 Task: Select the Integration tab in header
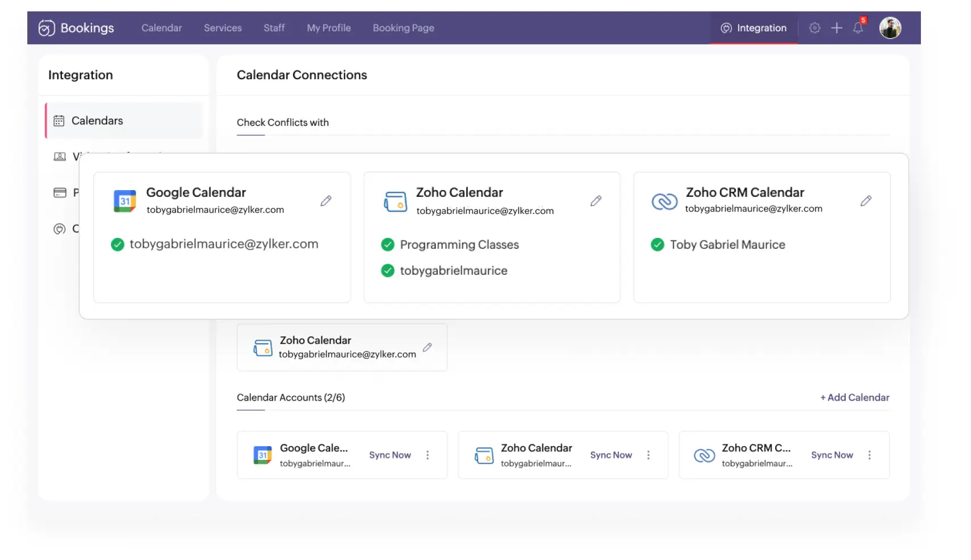[754, 28]
